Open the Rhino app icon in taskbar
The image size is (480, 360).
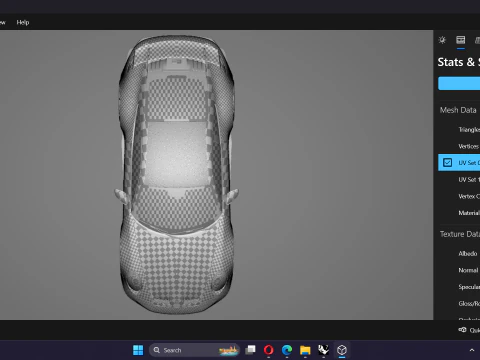pyautogui.click(x=323, y=350)
